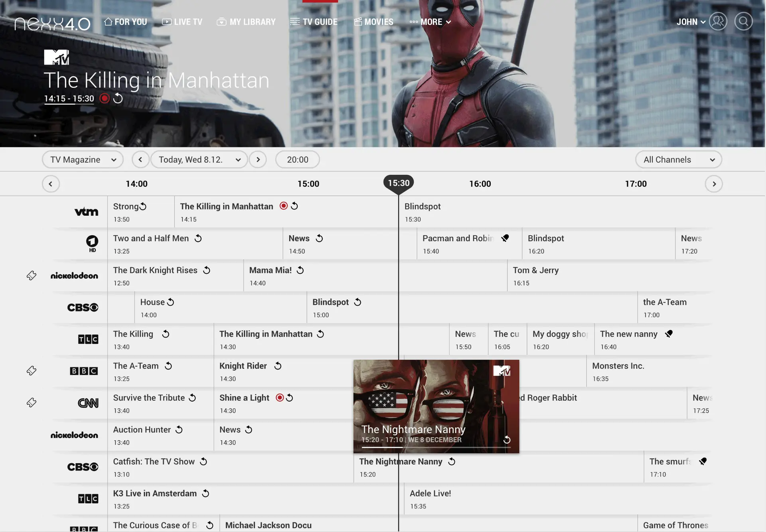
Task: Click replay icon in Nightmare Nanny preview card
Action: pyautogui.click(x=507, y=439)
